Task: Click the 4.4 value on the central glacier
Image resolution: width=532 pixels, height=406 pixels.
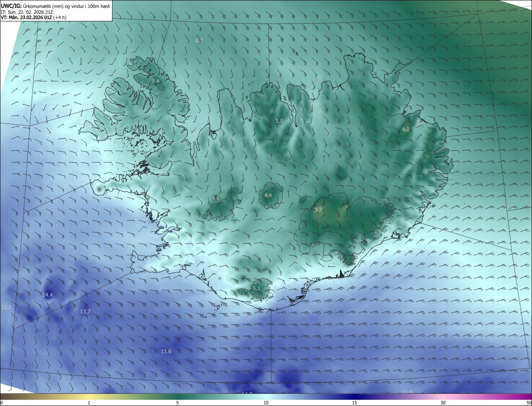Action: [x=268, y=195]
